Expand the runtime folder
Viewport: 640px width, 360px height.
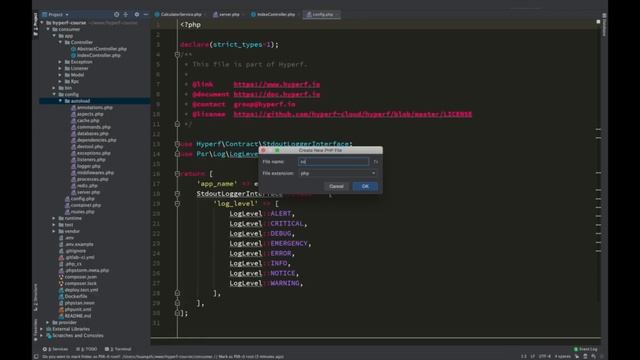click(x=54, y=218)
